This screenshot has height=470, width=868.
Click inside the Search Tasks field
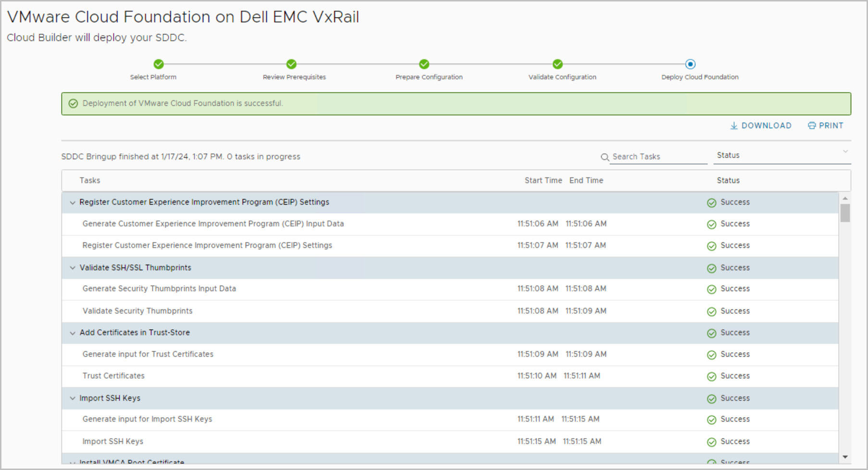[x=658, y=157]
